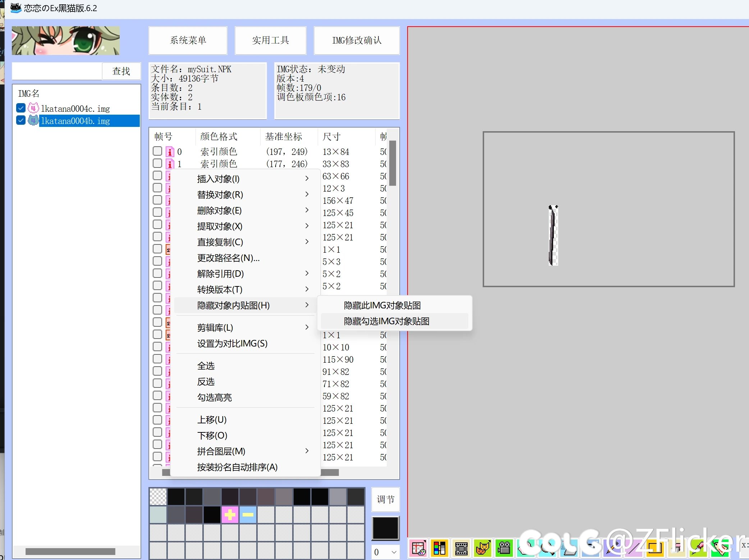This screenshot has width=749, height=560.
Task: Expand the 直接复制(C) submenu
Action: [245, 242]
